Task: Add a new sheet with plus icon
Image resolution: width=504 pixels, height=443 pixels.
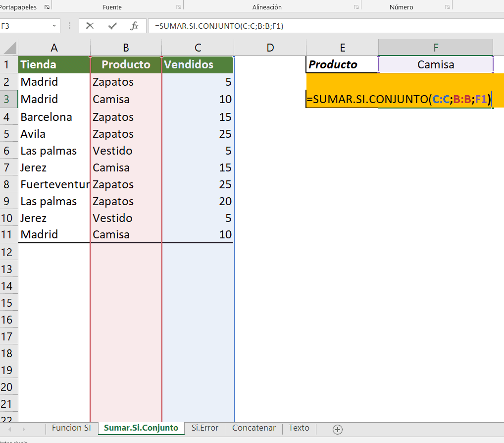Action: click(x=338, y=429)
